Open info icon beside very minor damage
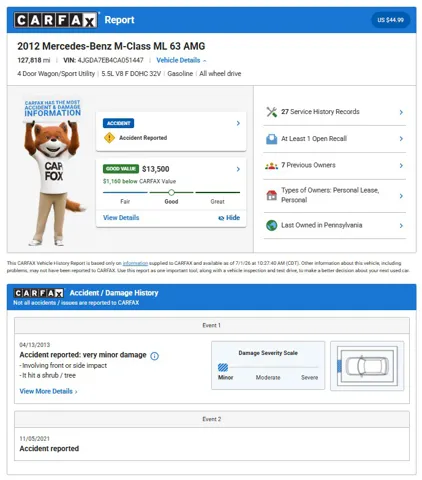Image resolution: width=422 pixels, height=480 pixels. (x=154, y=356)
